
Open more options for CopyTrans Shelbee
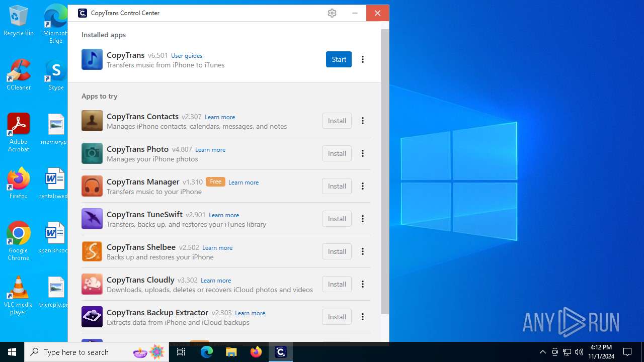pyautogui.click(x=363, y=251)
